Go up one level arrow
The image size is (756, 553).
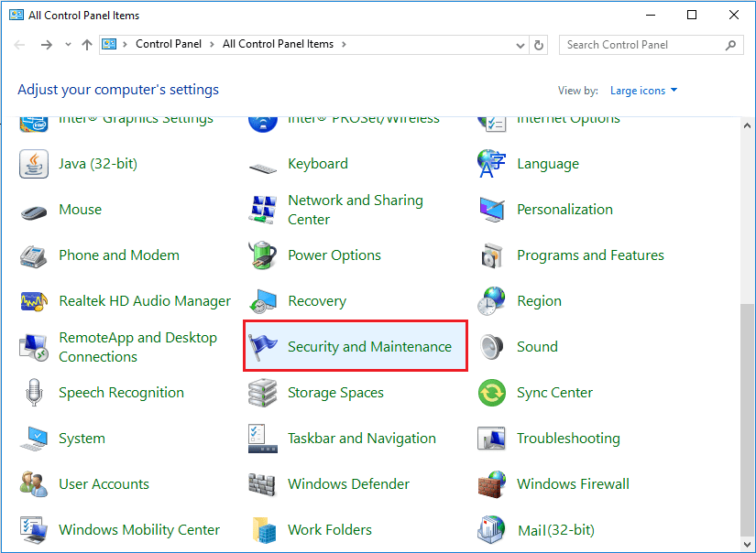point(87,45)
